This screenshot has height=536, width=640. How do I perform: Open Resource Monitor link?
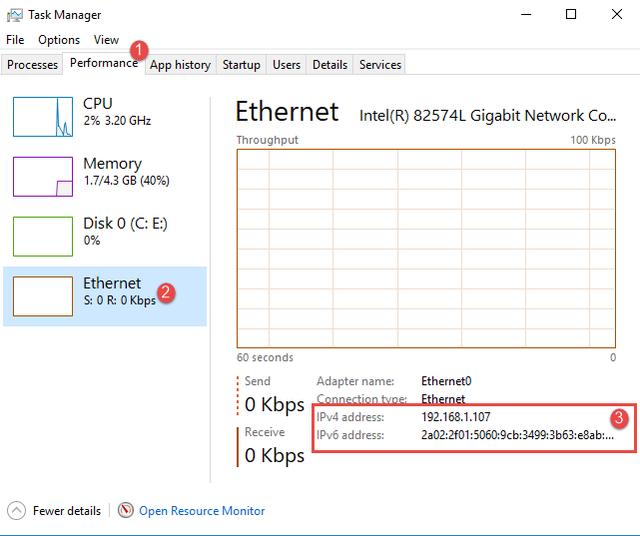(x=202, y=511)
